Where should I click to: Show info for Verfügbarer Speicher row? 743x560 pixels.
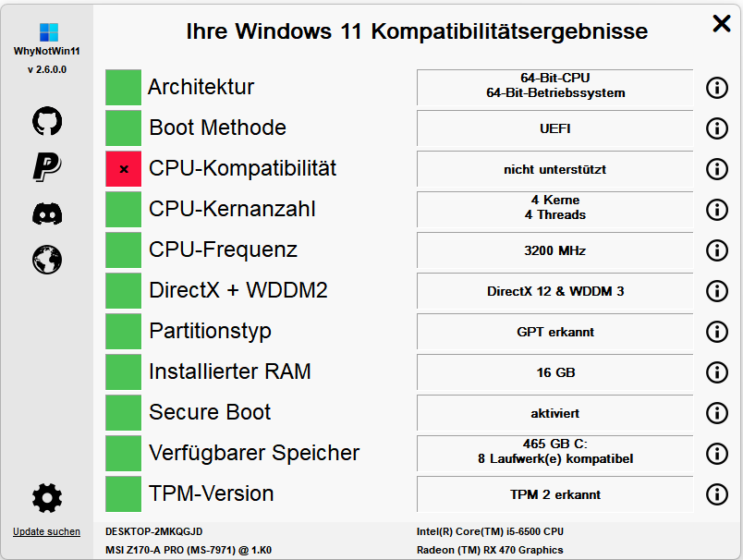click(x=717, y=454)
